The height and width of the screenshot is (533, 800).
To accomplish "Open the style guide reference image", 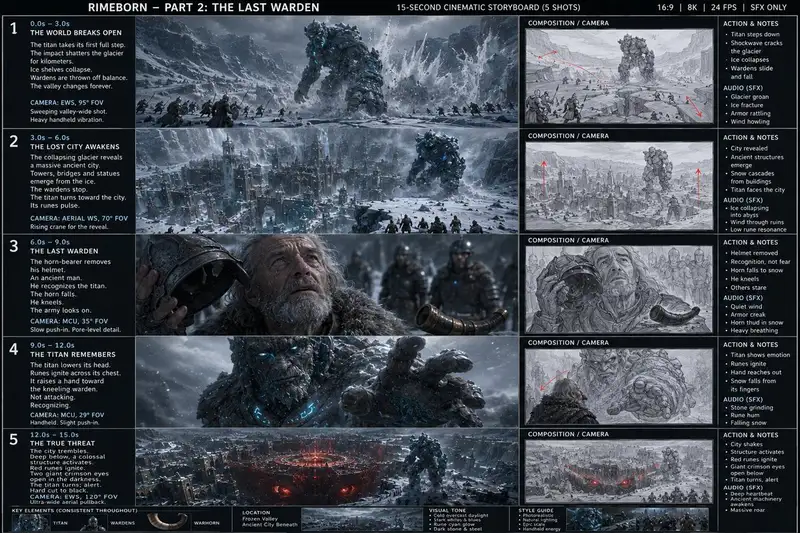I will (x=637, y=520).
